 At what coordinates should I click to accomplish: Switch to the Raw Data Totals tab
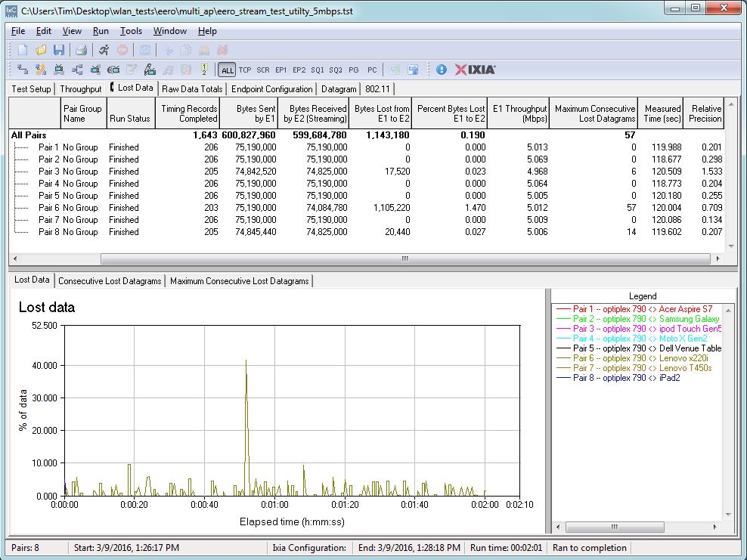pyautogui.click(x=193, y=89)
